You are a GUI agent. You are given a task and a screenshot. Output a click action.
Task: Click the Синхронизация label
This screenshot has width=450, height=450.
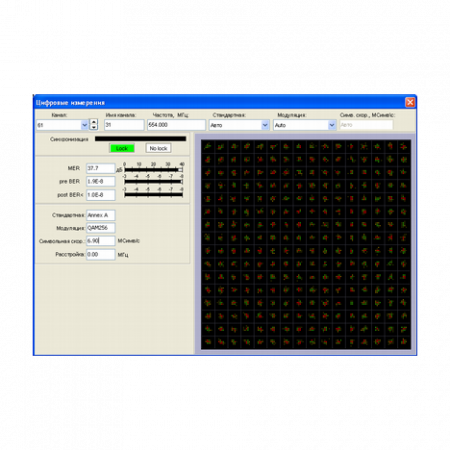(x=69, y=139)
